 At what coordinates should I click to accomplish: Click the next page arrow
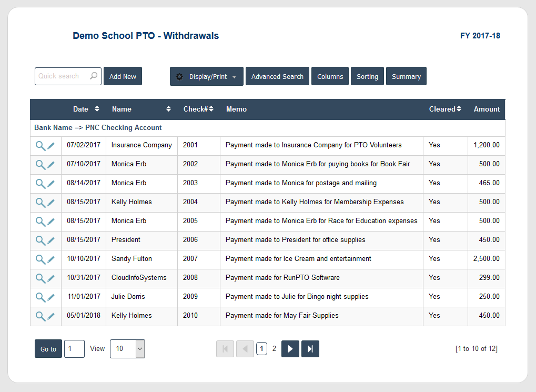[x=290, y=348]
